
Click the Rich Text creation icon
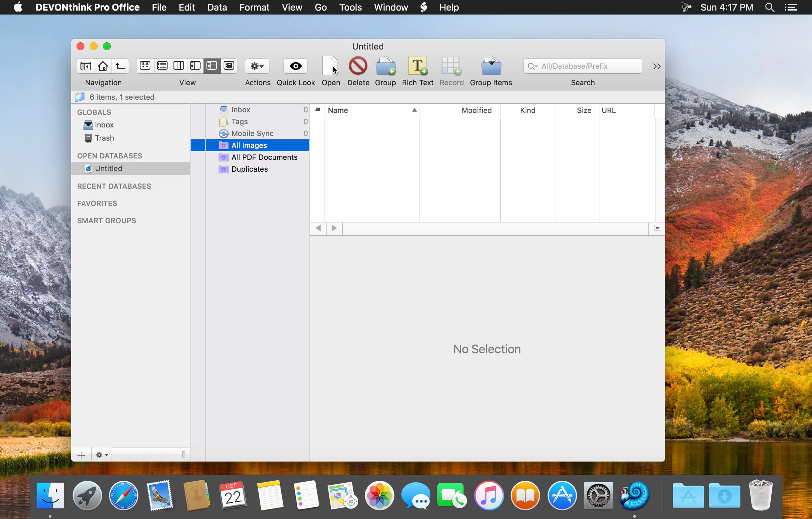click(x=418, y=65)
